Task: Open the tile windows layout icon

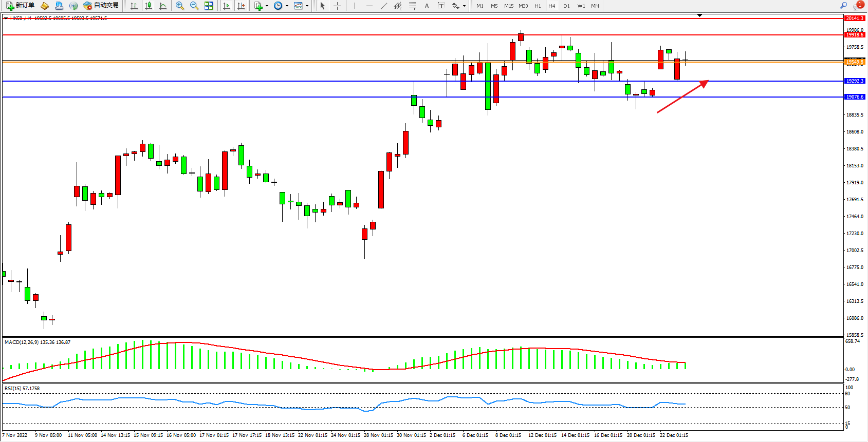Action: 209,6
